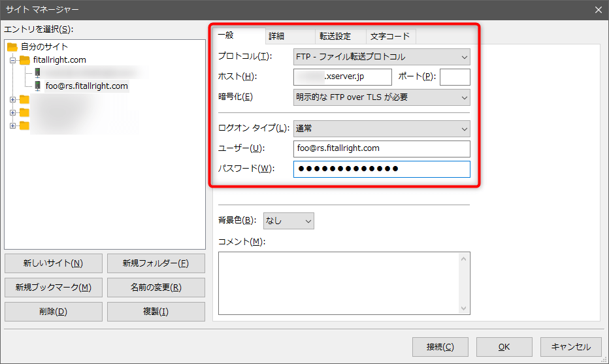Click the blurred server entry icon above foo@rs.fitallright.com
The width and height of the screenshot is (609, 364).
tap(38, 73)
